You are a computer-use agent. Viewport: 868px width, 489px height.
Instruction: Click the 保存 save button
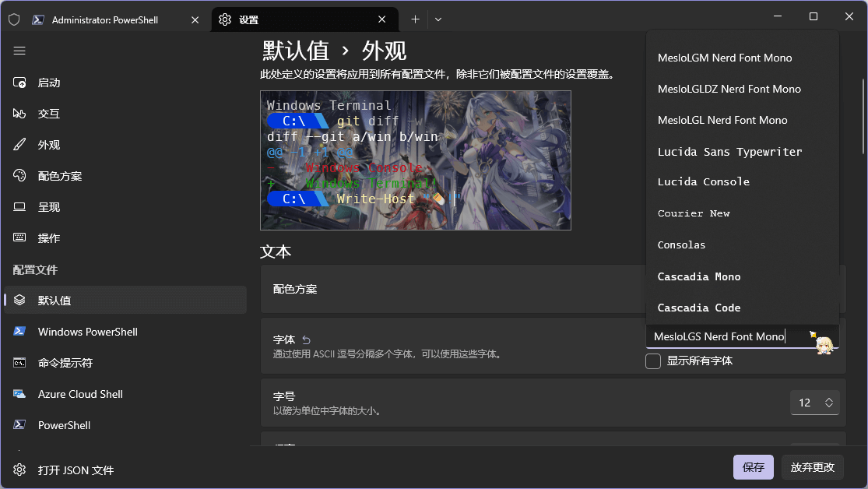[x=753, y=467]
